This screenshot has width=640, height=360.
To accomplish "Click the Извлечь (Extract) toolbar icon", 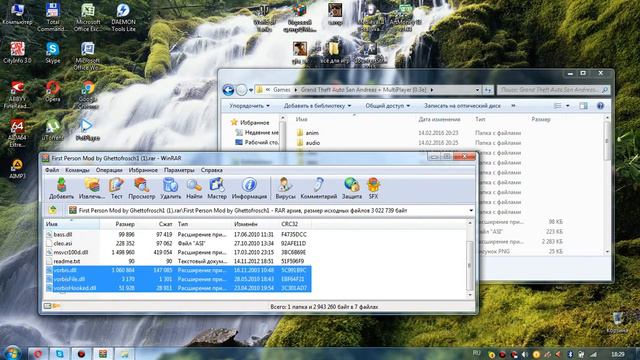I will point(92,188).
